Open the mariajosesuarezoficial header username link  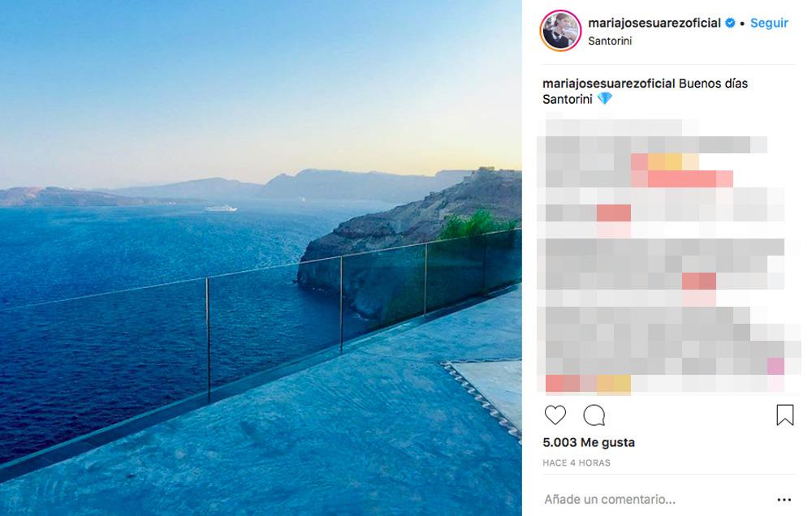tap(654, 23)
